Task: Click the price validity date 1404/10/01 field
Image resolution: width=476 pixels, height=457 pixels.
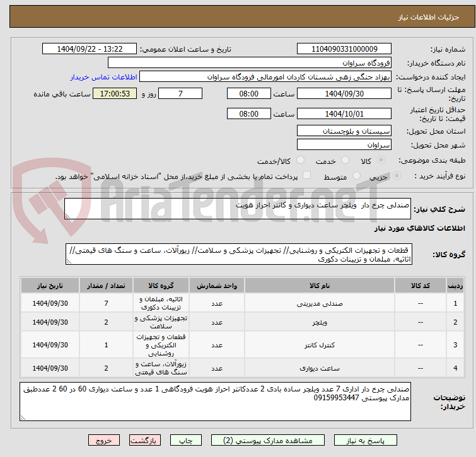Action: click(x=344, y=114)
